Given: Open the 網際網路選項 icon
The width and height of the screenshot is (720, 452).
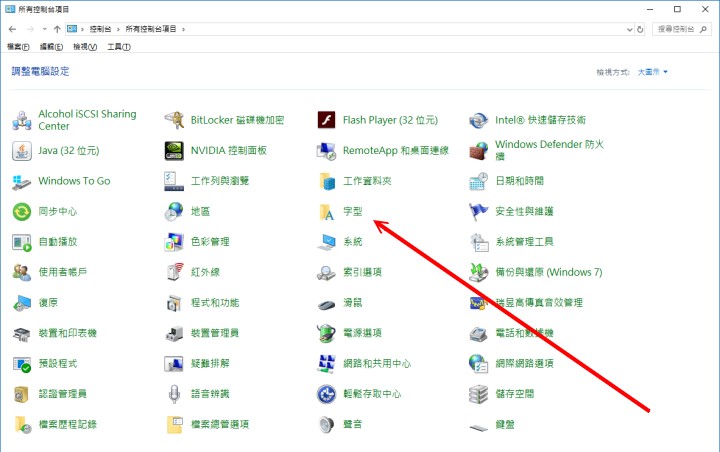Looking at the screenshot, I should (x=478, y=364).
